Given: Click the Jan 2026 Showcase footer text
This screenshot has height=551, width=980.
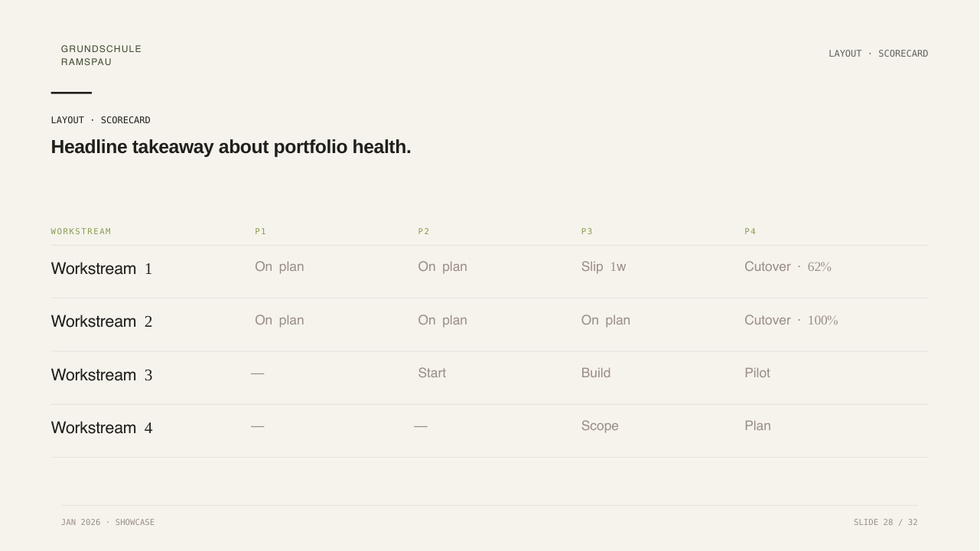Looking at the screenshot, I should click(x=108, y=522).
